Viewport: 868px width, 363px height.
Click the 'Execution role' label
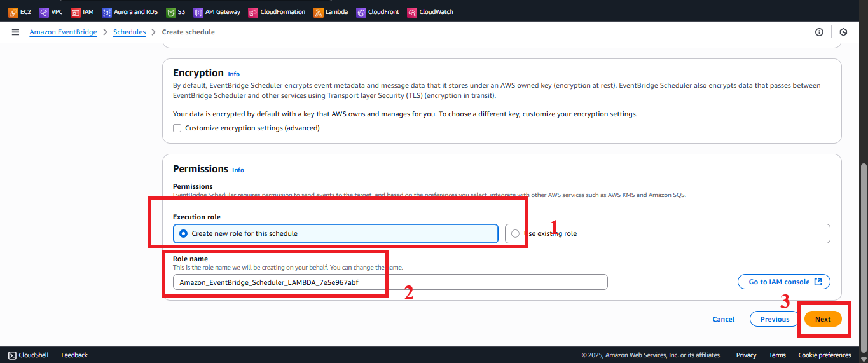coord(196,217)
